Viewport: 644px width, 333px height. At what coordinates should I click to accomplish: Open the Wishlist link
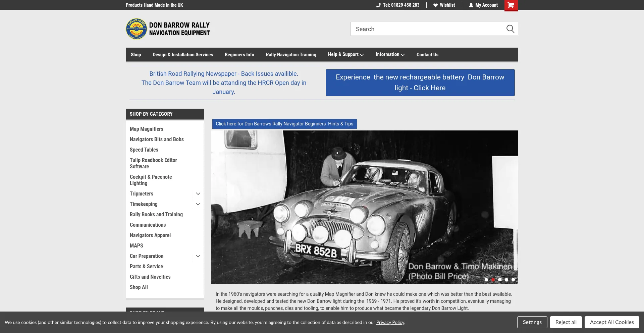(444, 5)
